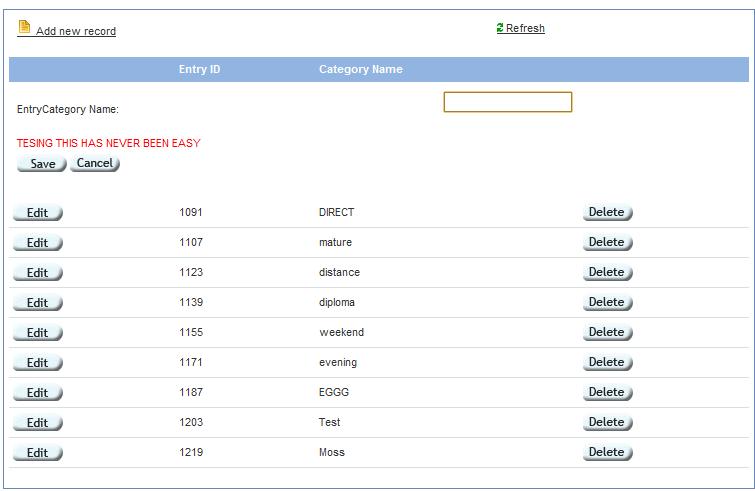Delete the weekend entry 1155
The height and width of the screenshot is (491, 755).
[607, 332]
